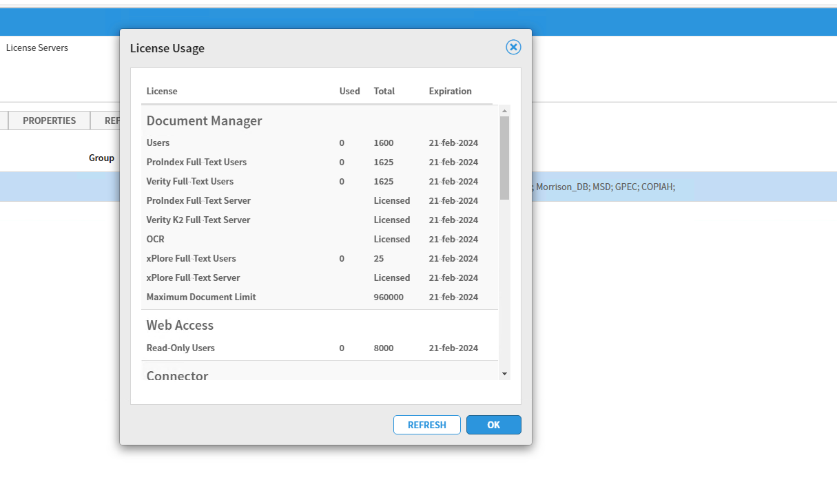Select the Verity Full-Text Users row name
The image size is (837, 504).
(x=190, y=181)
